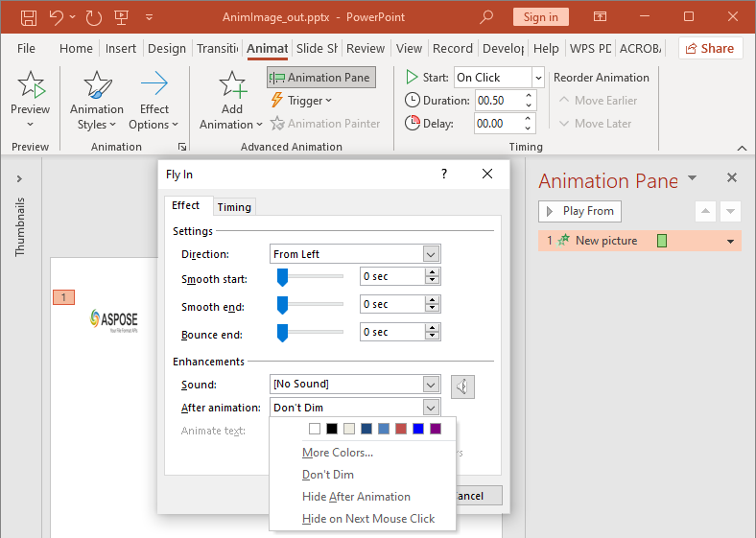Switch to the Timing tab
This screenshot has height=538, width=756.
coord(234,207)
